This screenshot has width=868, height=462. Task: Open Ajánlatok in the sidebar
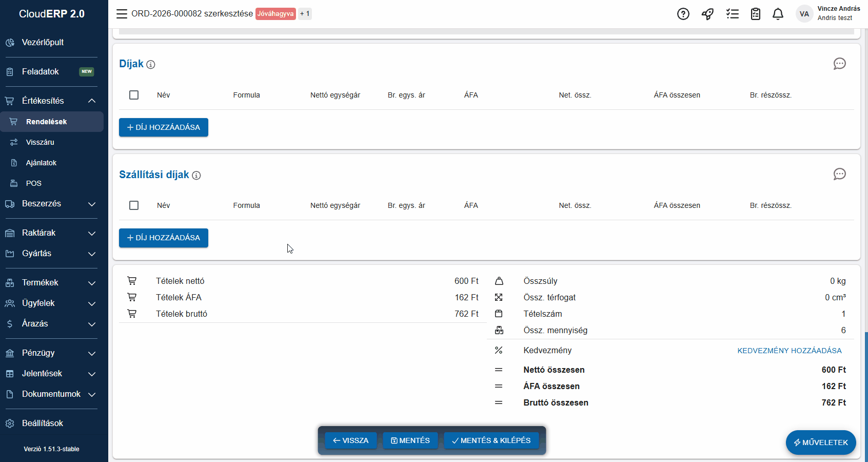tap(41, 163)
